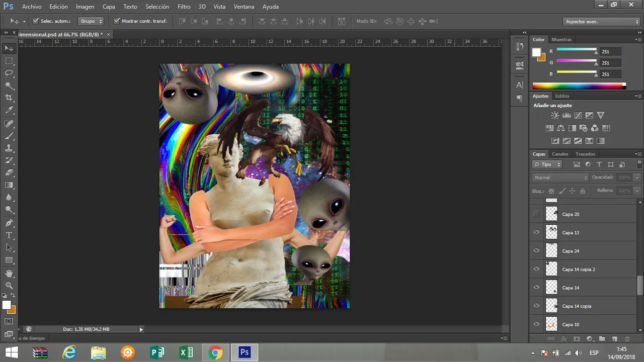Open the Filtro menu
The height and width of the screenshot is (362, 644).
pos(184,7)
